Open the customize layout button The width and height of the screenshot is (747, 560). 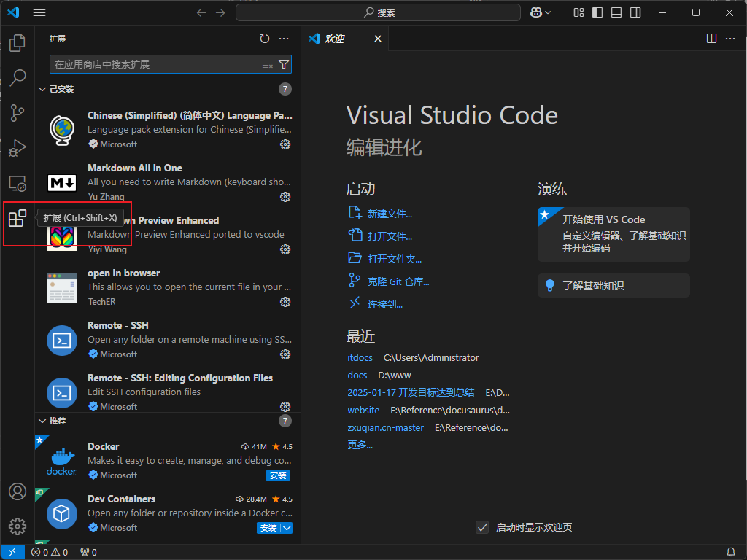[x=578, y=13]
